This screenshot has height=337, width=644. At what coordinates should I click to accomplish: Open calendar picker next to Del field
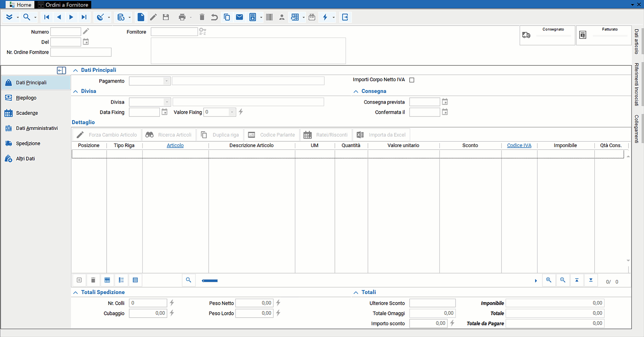[x=86, y=42]
